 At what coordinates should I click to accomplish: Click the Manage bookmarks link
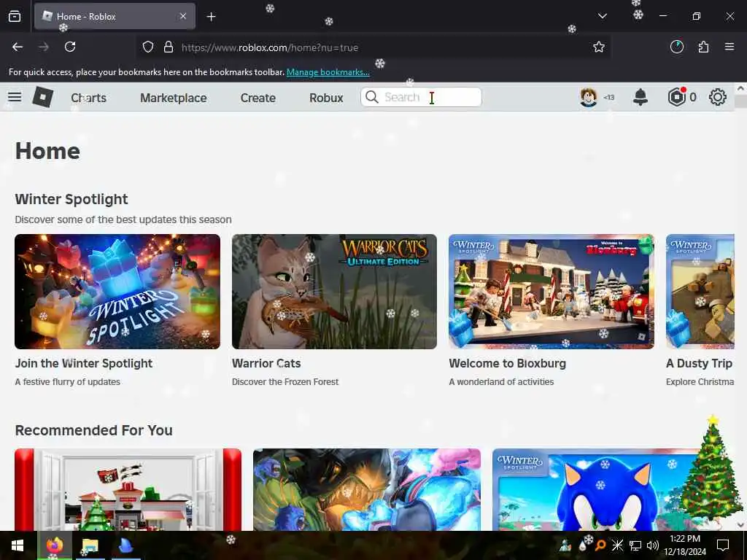(328, 72)
